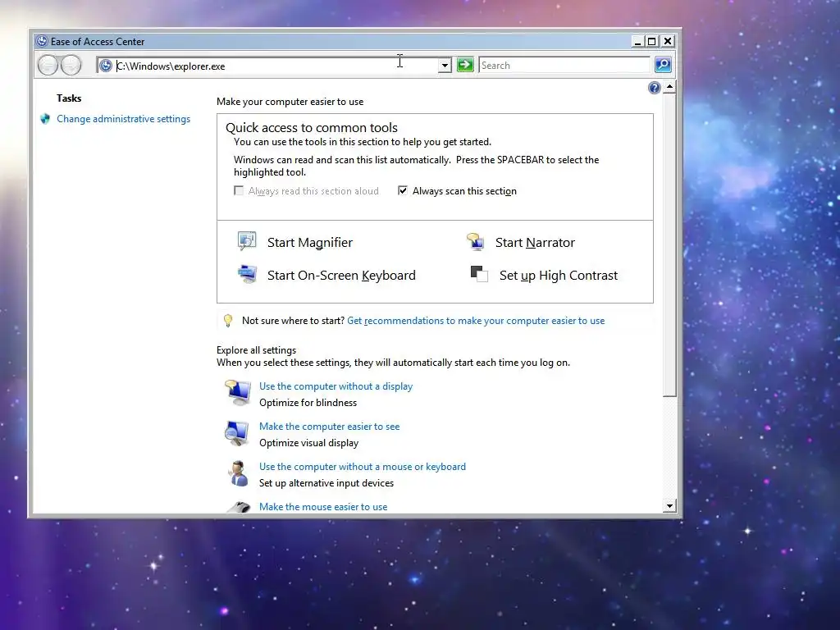Start Narrator
Screen dimensions: 840x630
coord(535,243)
